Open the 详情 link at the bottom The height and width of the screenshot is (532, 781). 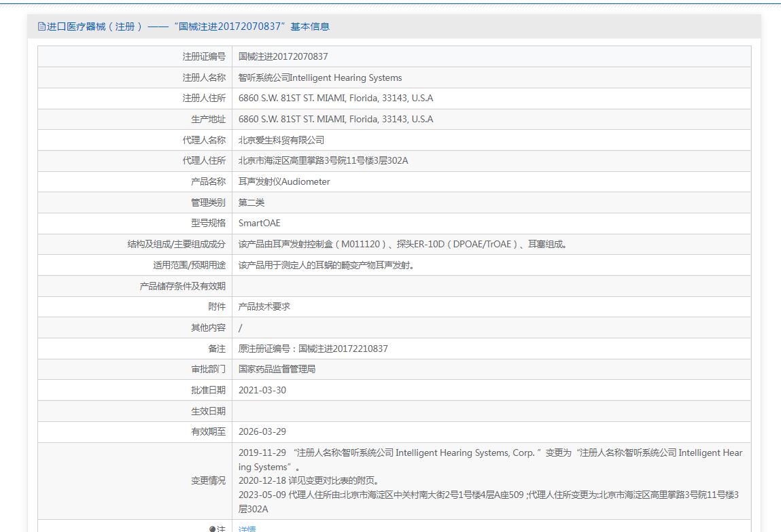[x=247, y=529]
